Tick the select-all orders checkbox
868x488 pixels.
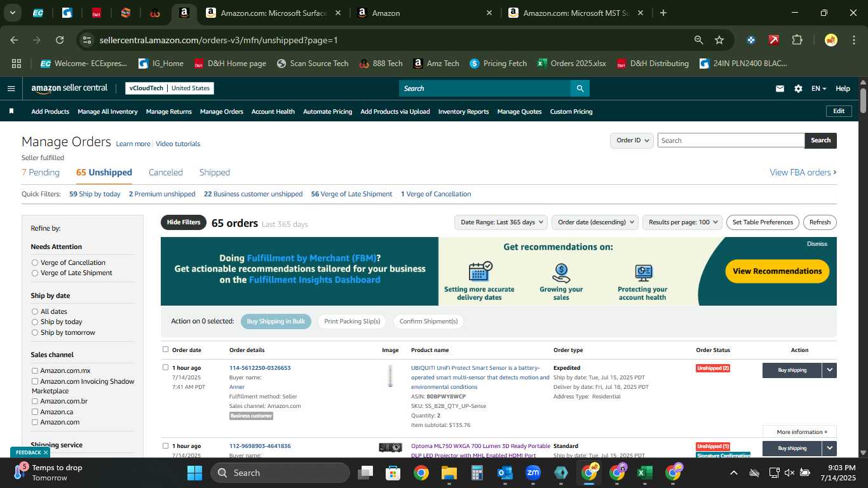pos(166,349)
